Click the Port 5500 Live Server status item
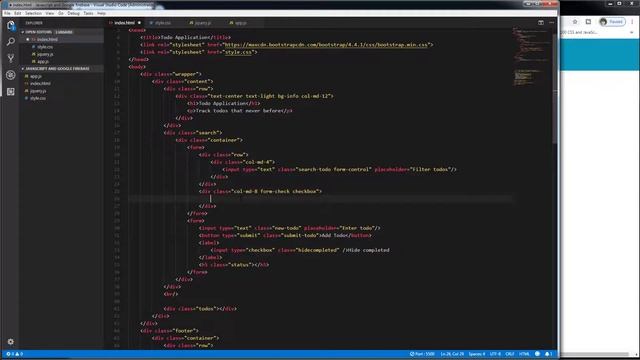 point(422,354)
